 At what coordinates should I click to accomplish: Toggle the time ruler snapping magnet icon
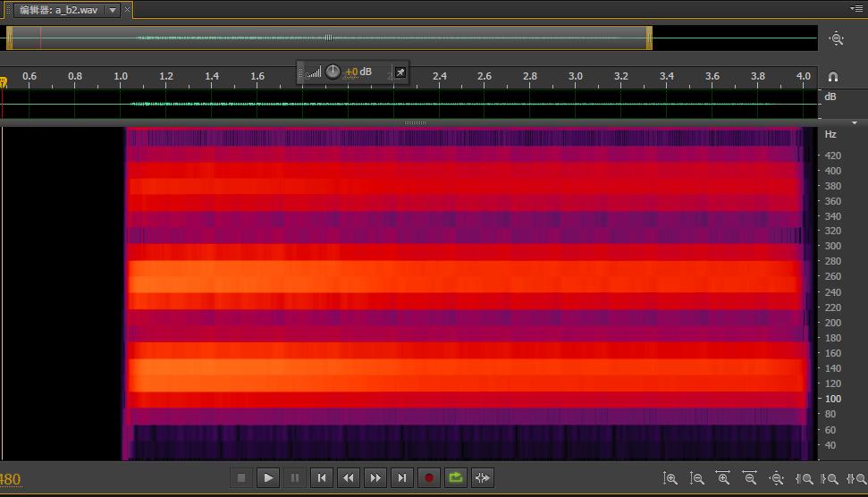[x=832, y=76]
